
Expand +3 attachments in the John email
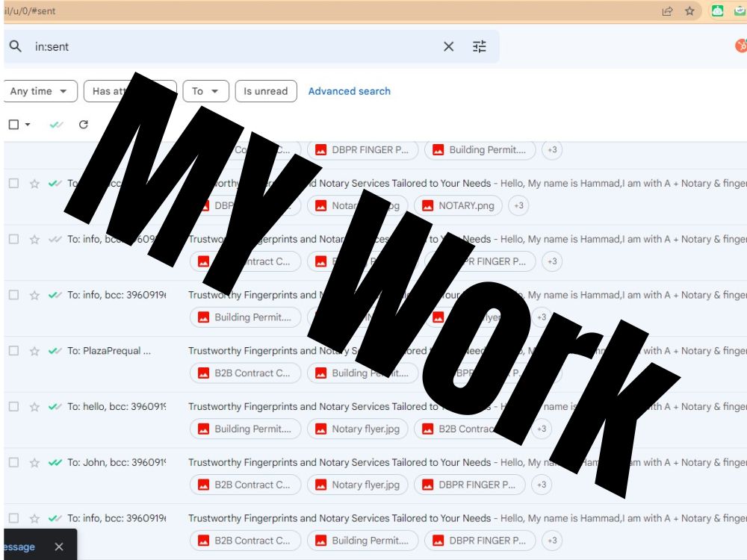click(x=542, y=485)
